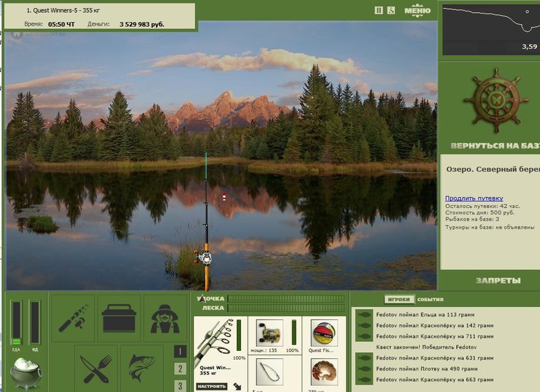Click the ЗАПРЕТЫ button
The width and height of the screenshot is (540, 392).
[498, 281]
